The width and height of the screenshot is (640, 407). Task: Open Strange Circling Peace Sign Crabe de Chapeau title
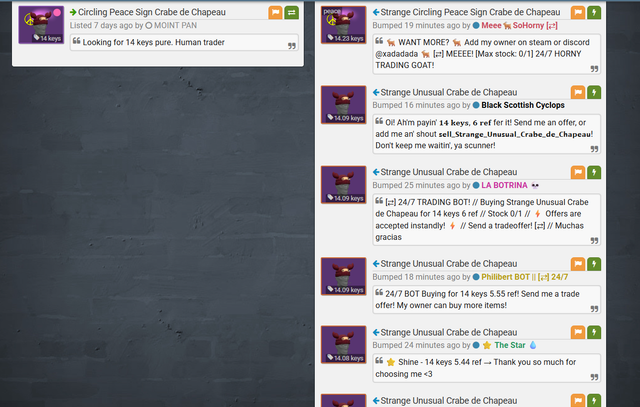pos(470,12)
